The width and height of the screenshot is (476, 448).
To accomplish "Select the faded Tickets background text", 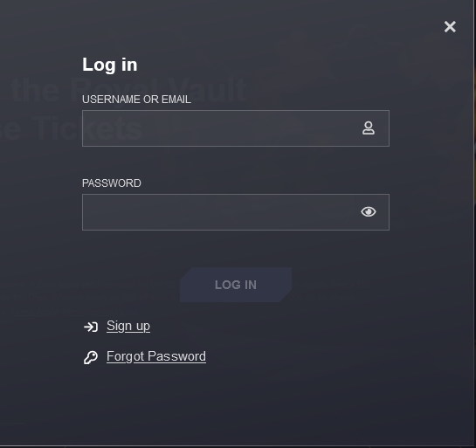I will point(72,128).
